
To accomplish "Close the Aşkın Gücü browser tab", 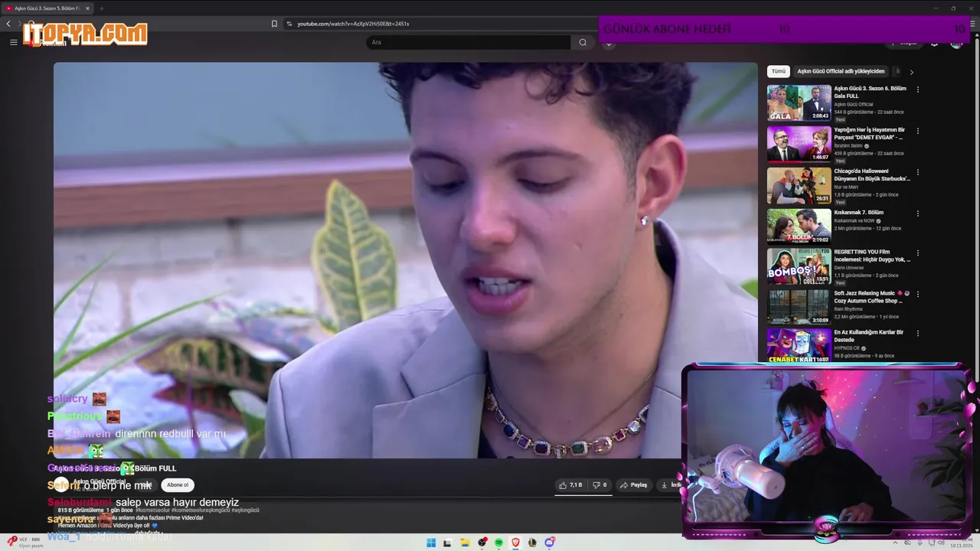I will click(87, 8).
